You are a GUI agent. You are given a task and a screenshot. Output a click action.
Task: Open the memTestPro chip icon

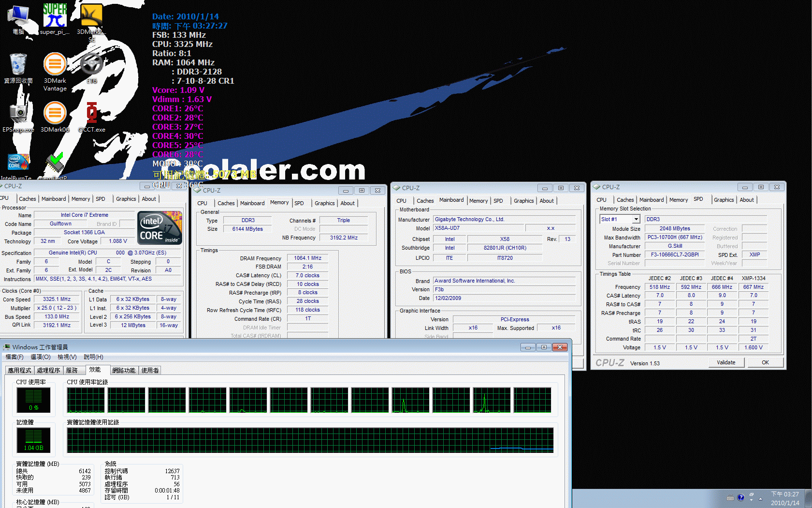55,166
